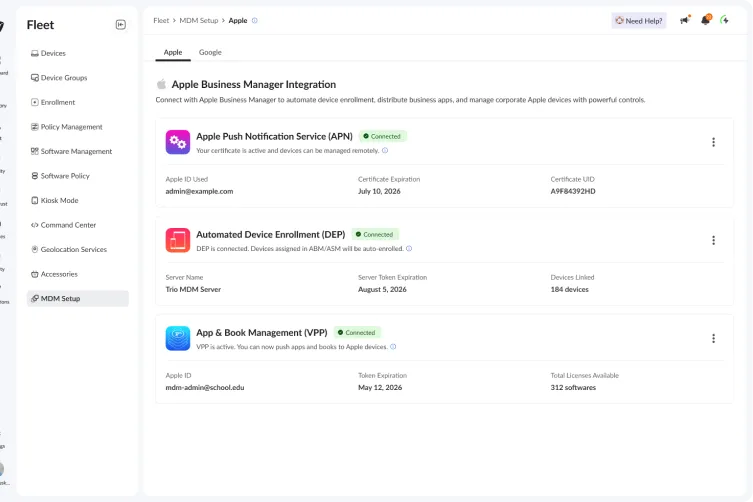Select Policy Management

pyautogui.click(x=67, y=127)
